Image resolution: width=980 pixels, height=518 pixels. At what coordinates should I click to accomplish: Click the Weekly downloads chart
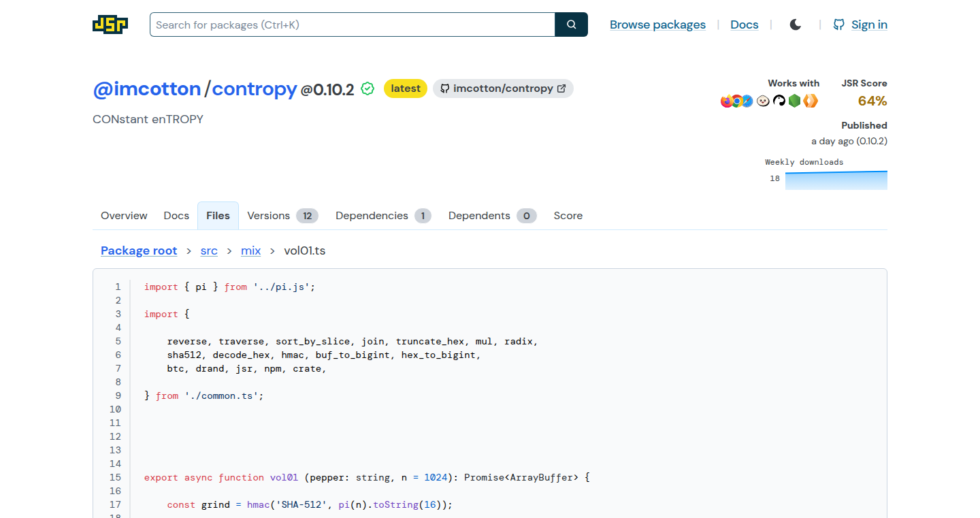836,180
